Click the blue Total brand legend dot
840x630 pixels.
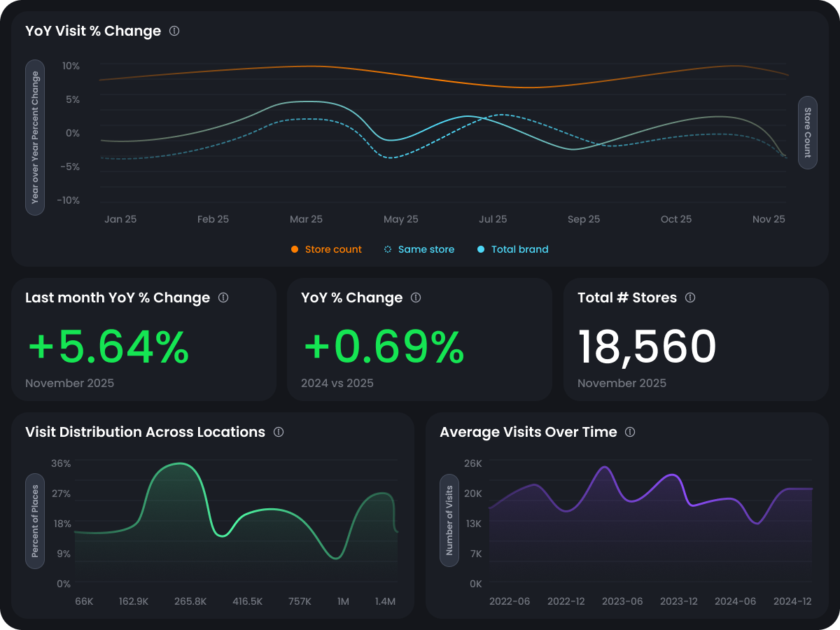[480, 249]
